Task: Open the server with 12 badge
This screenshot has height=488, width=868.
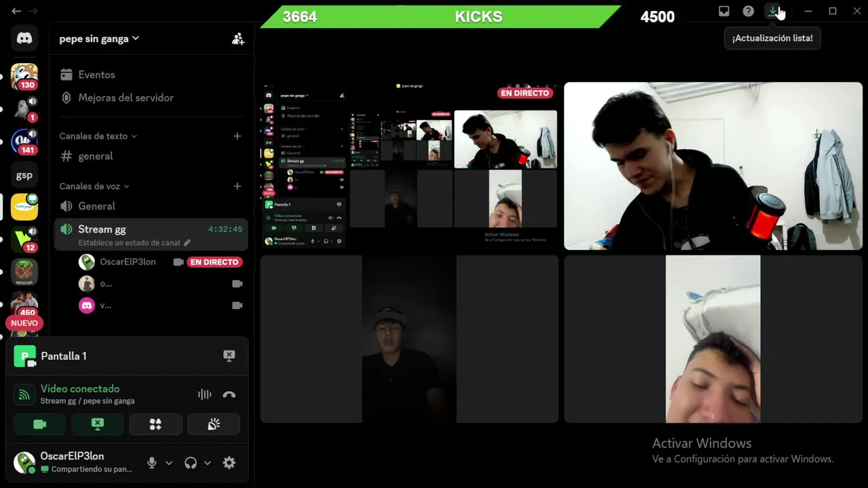Action: coord(24,239)
